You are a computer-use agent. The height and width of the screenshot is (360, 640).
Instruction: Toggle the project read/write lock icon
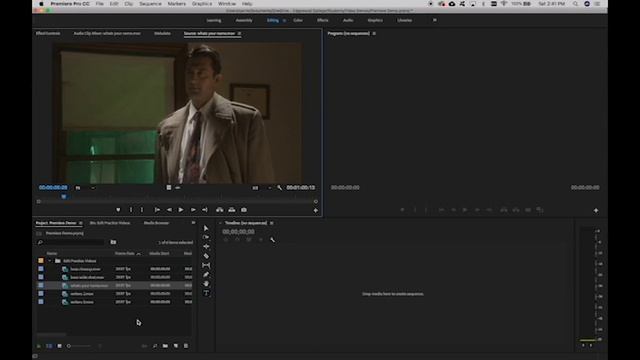pos(39,346)
